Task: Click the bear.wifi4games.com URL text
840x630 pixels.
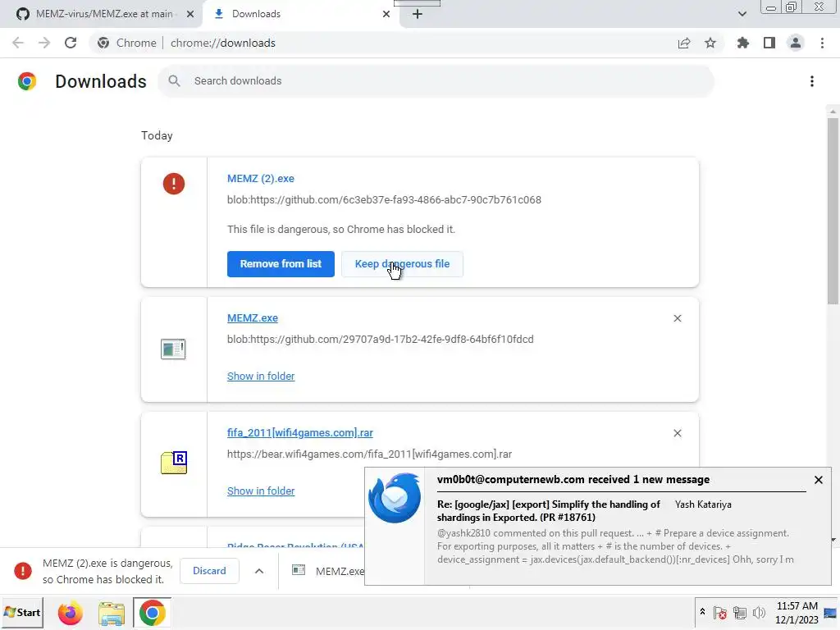Action: point(370,454)
